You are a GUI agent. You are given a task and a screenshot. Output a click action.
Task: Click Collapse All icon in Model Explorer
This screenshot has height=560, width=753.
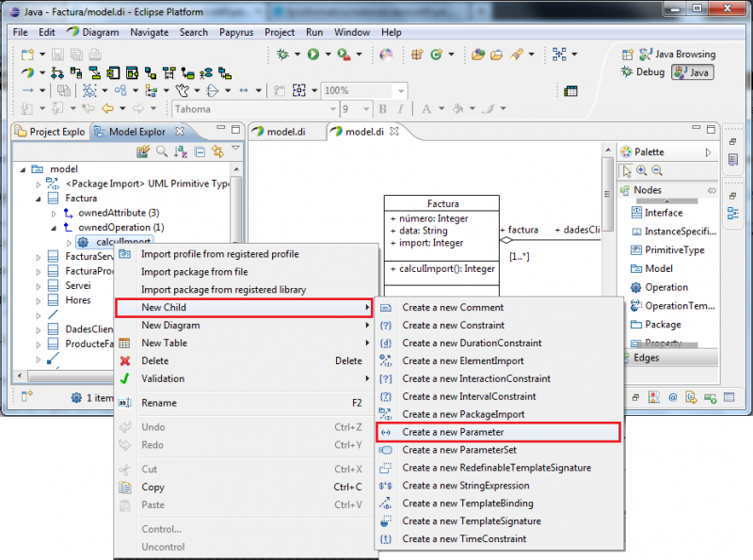tap(200, 152)
